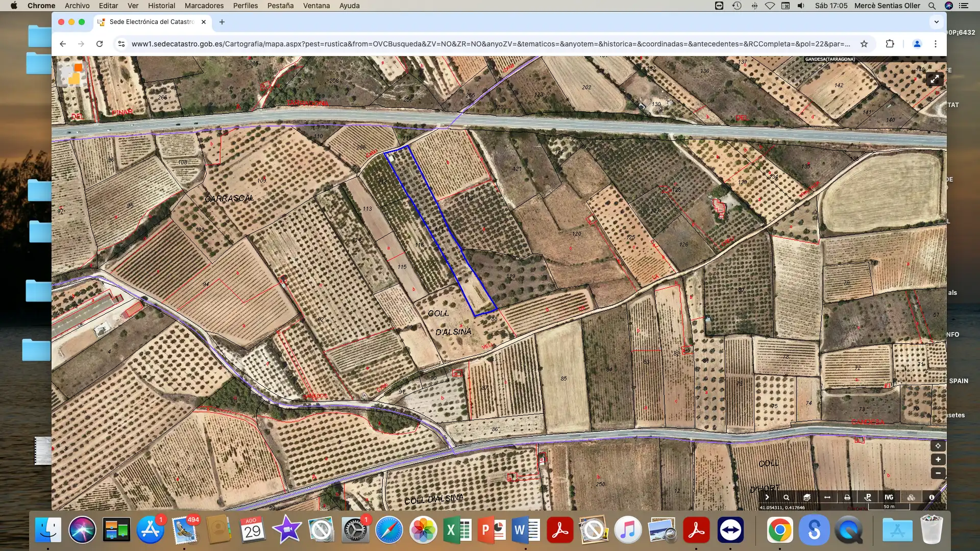Click the coordinates readout 41.054311, 0.417646
The width and height of the screenshot is (980, 551).
pyautogui.click(x=782, y=508)
